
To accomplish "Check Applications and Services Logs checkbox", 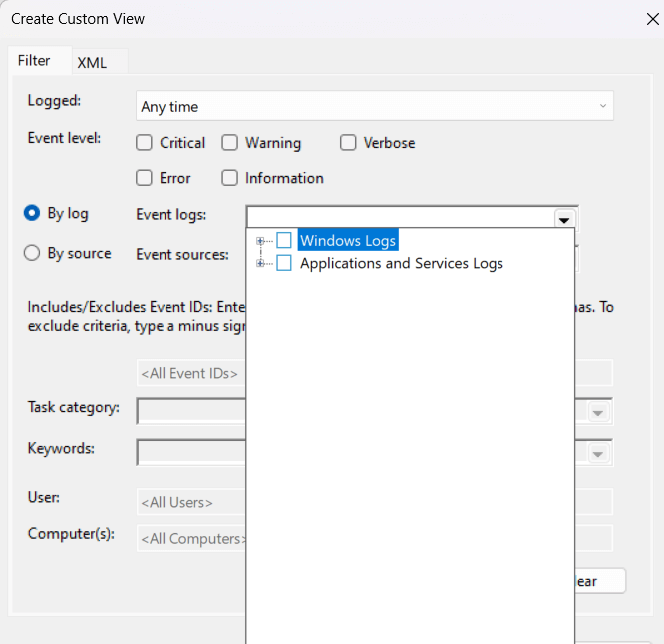I will coord(284,263).
